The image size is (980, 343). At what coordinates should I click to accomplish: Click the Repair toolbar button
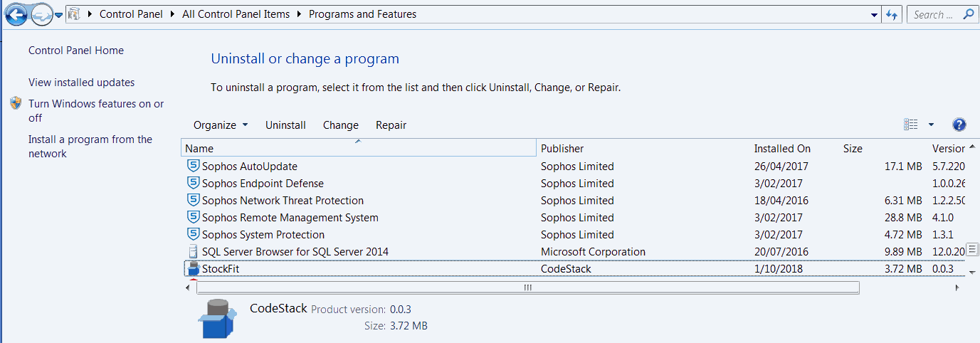(x=391, y=125)
